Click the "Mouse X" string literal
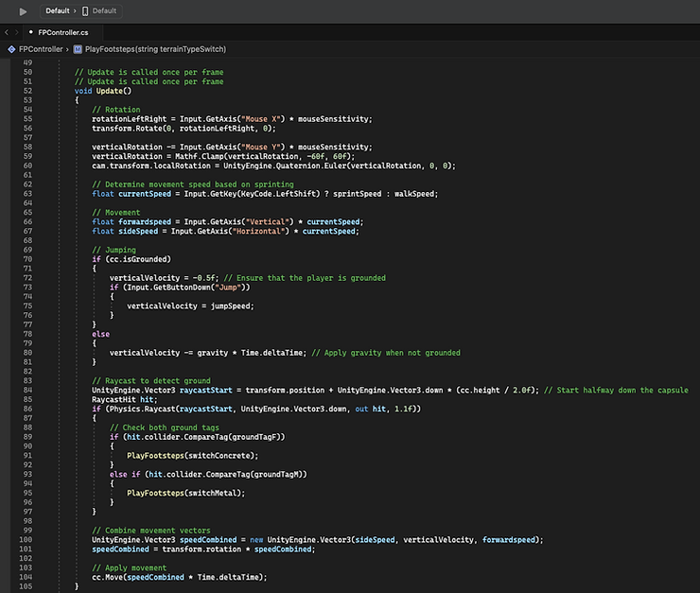This screenshot has height=593, width=700. coord(261,118)
